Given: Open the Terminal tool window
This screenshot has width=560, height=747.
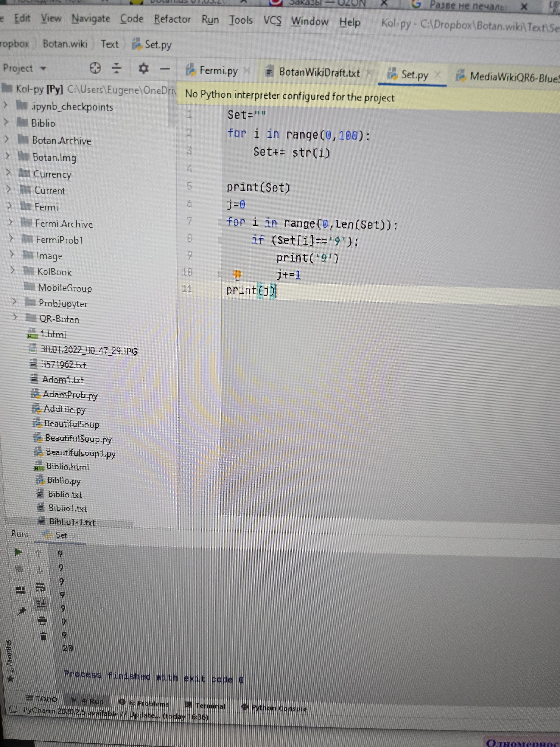Looking at the screenshot, I should [x=205, y=705].
